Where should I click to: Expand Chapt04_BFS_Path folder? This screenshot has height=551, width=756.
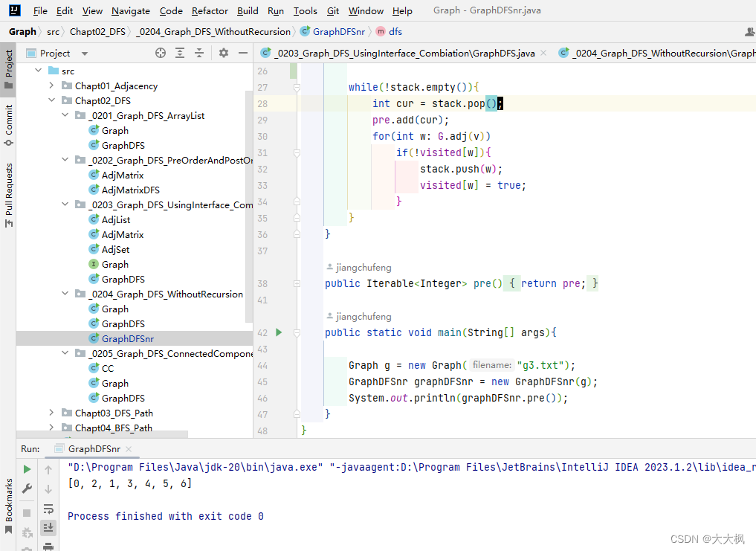pyautogui.click(x=51, y=428)
